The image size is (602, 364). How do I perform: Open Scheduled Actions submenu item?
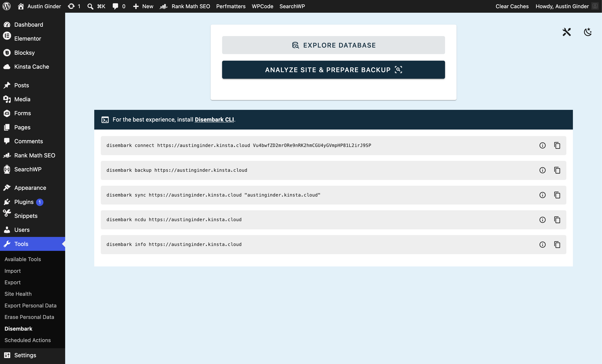pos(28,340)
